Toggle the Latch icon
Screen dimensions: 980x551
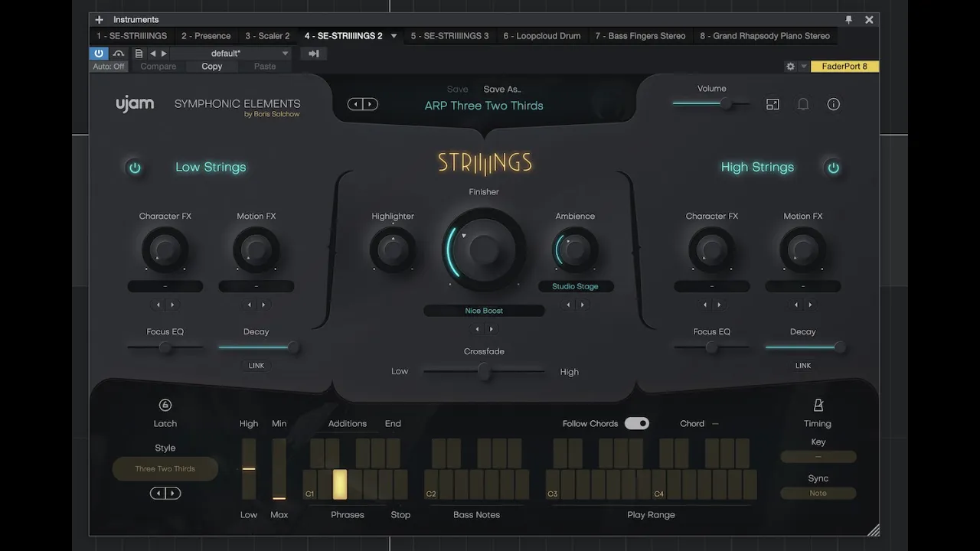coord(165,406)
